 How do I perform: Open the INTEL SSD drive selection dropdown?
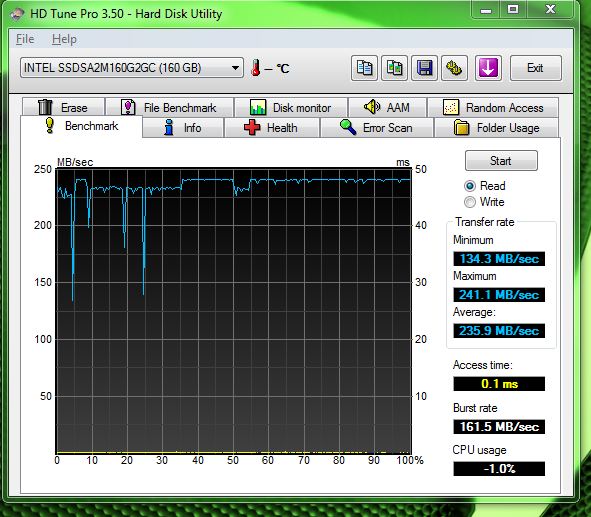(x=132, y=68)
